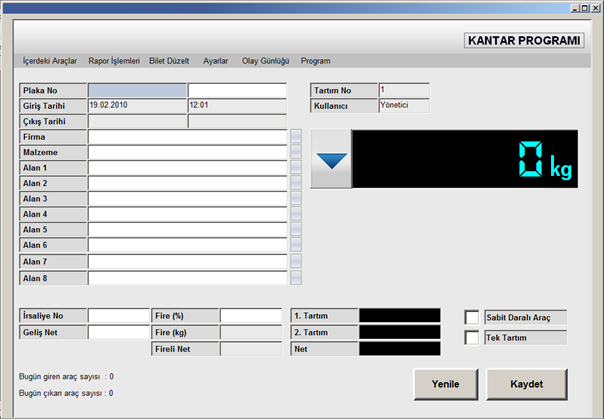Image resolution: width=604 pixels, height=419 pixels.
Task: Open the Alan 6 selection button
Action: click(x=296, y=244)
